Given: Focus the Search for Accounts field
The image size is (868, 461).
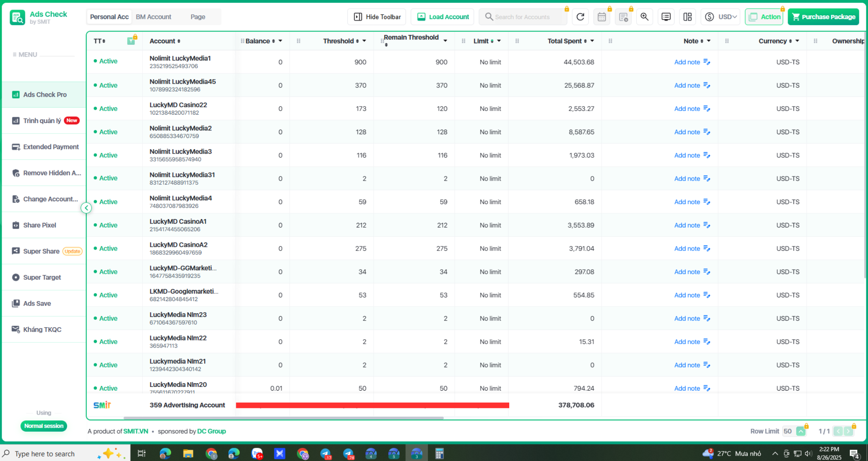Looking at the screenshot, I should (523, 17).
